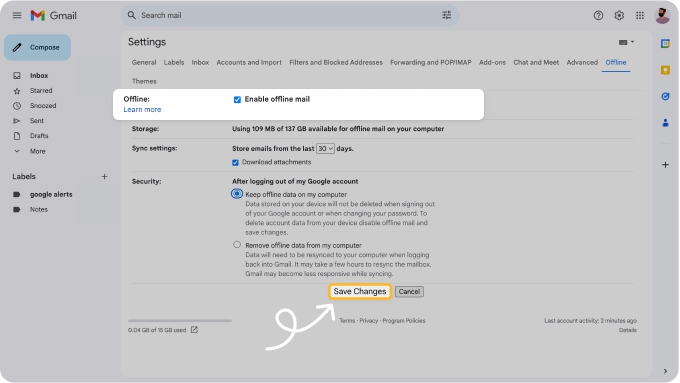
Task: Open the Learn more link
Action: pyautogui.click(x=142, y=110)
